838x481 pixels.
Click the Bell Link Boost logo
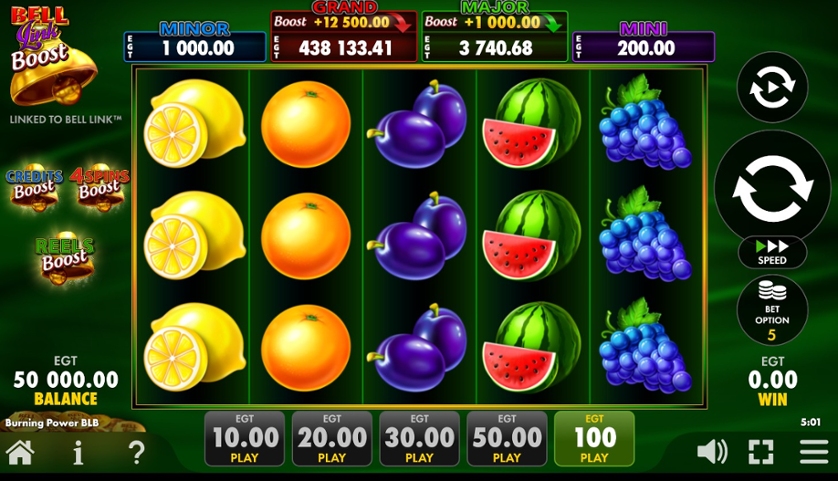tap(52, 56)
